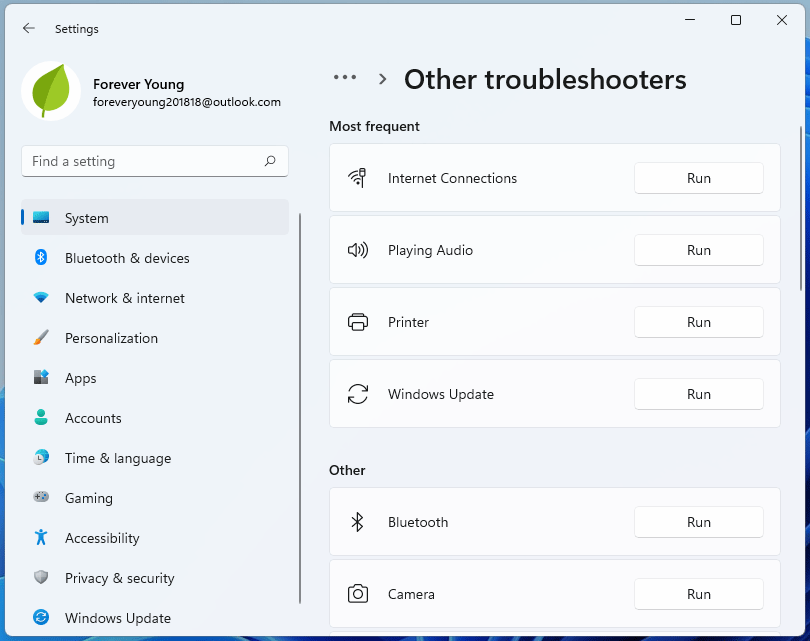Click the green leaf profile avatar
The width and height of the screenshot is (810, 641).
click(51, 91)
